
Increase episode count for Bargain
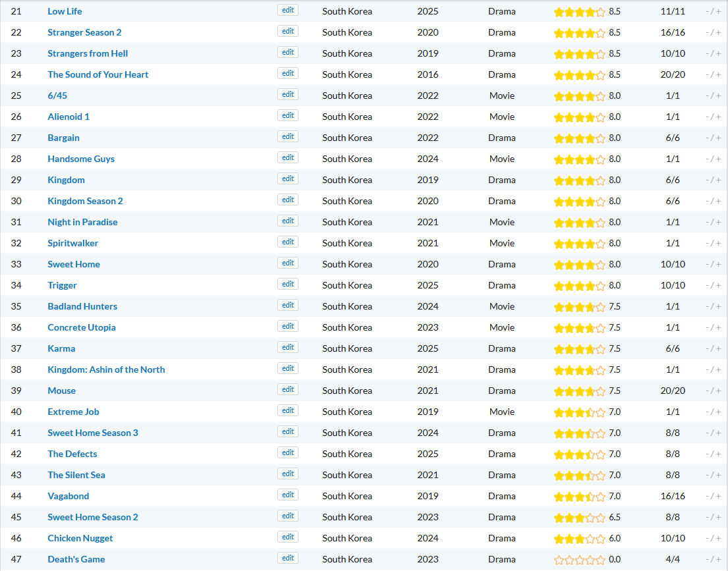tap(719, 138)
